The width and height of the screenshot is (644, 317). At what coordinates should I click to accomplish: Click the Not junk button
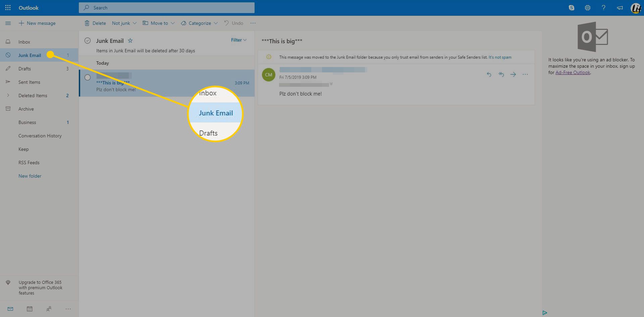[121, 23]
